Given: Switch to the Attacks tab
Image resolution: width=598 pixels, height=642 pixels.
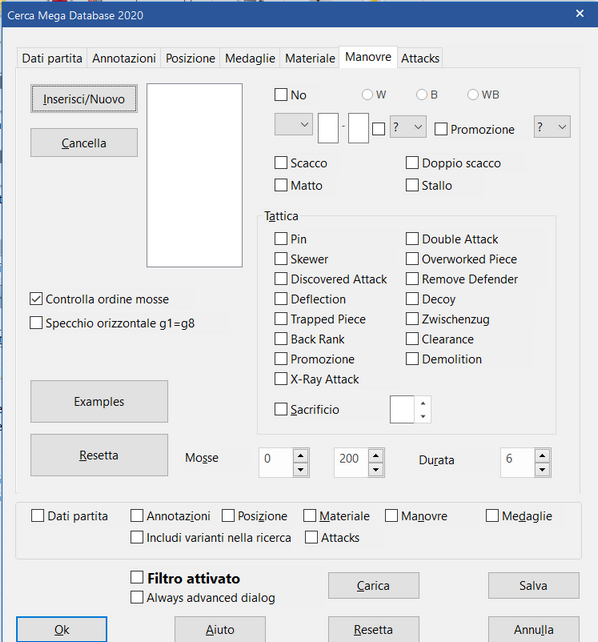Looking at the screenshot, I should 420,58.
